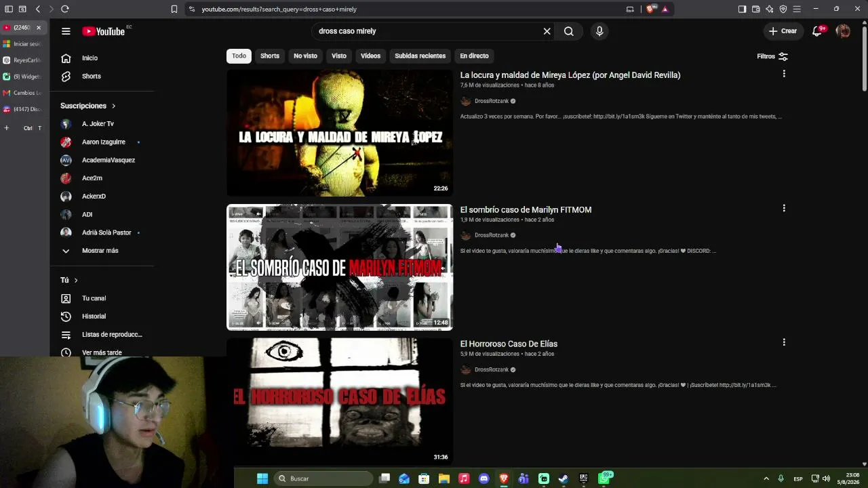868x488 pixels.
Task: Select the Visto filter chip
Action: (339, 56)
